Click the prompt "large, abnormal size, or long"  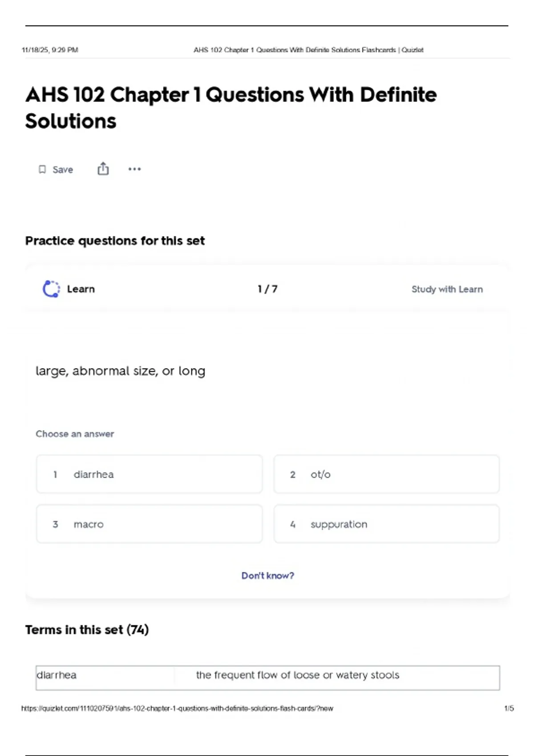[120, 371]
